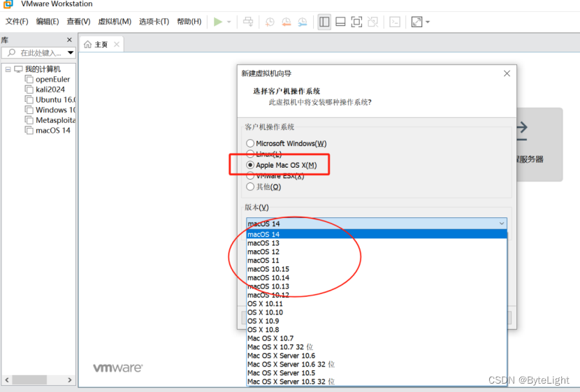
Task: Close the 库 library panel
Action: coord(69,40)
